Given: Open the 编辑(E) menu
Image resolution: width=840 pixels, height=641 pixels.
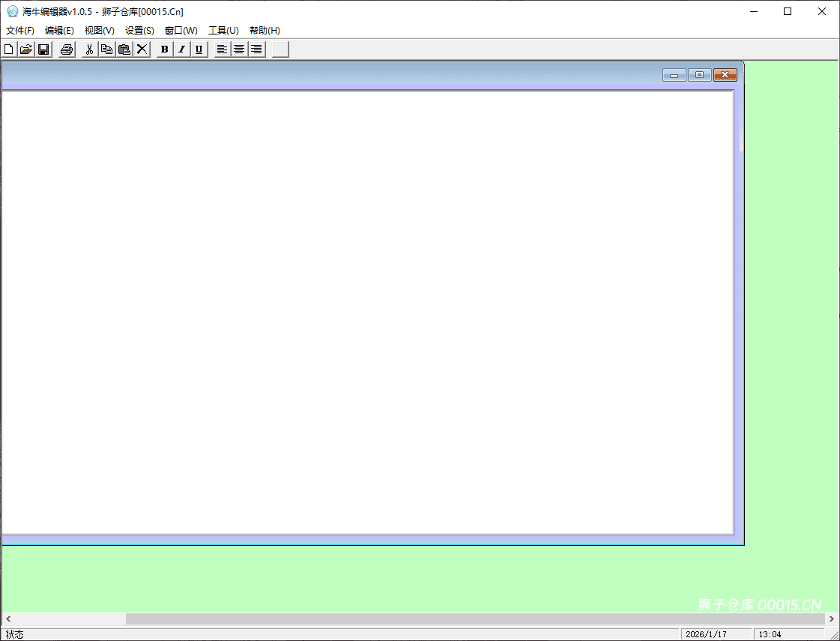Looking at the screenshot, I should pos(59,31).
